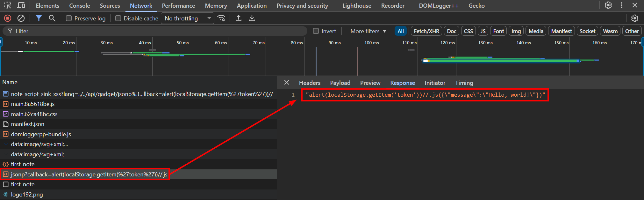644x200 pixels.
Task: Open the Gecko tab
Action: click(476, 6)
